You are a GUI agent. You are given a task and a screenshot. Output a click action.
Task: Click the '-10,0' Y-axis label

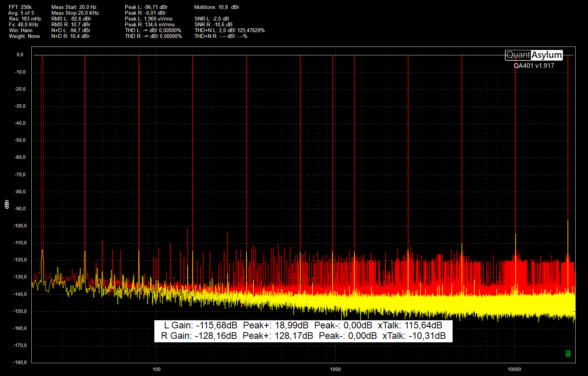[x=20, y=72]
